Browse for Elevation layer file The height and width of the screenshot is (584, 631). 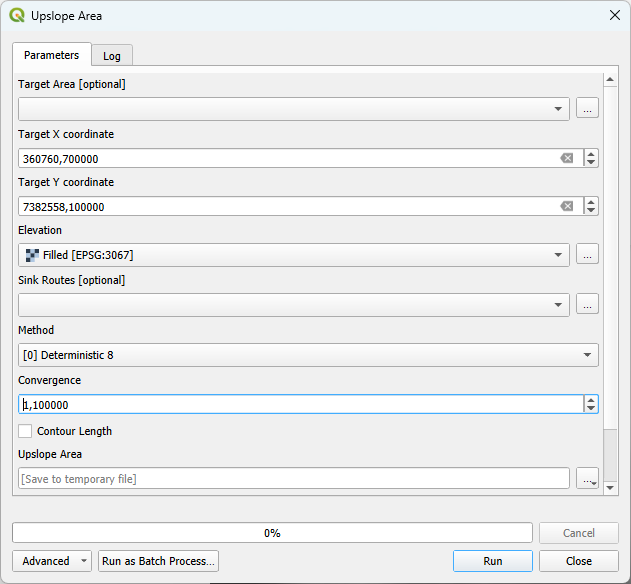[587, 255]
